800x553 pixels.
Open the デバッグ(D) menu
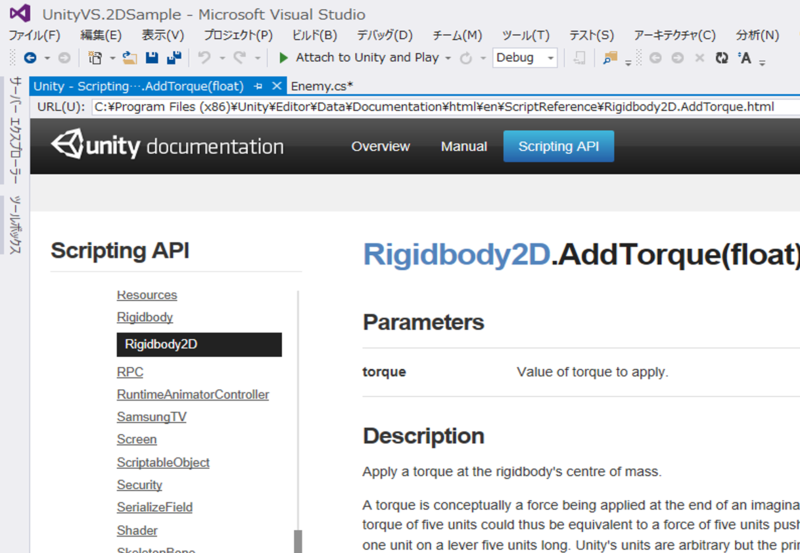[x=385, y=35]
